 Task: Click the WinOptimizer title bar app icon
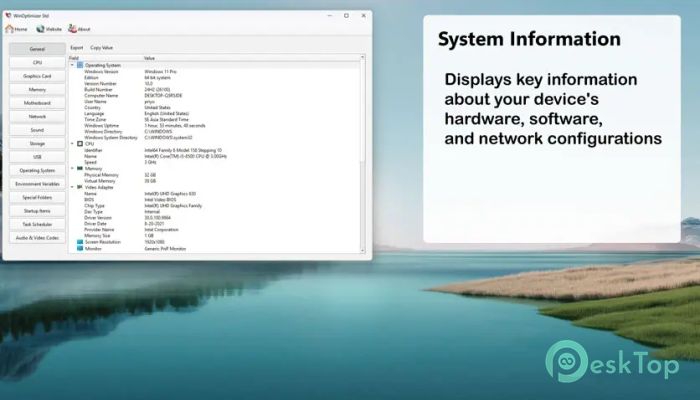(x=8, y=16)
